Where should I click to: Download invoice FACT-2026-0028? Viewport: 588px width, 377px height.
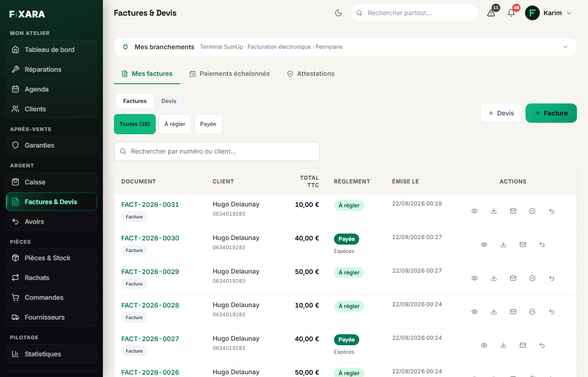494,312
